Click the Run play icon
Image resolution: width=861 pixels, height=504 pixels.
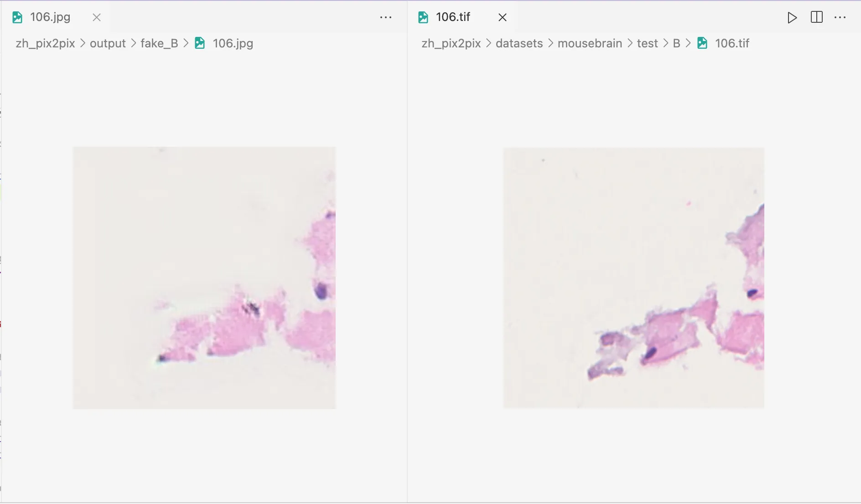[x=792, y=18]
